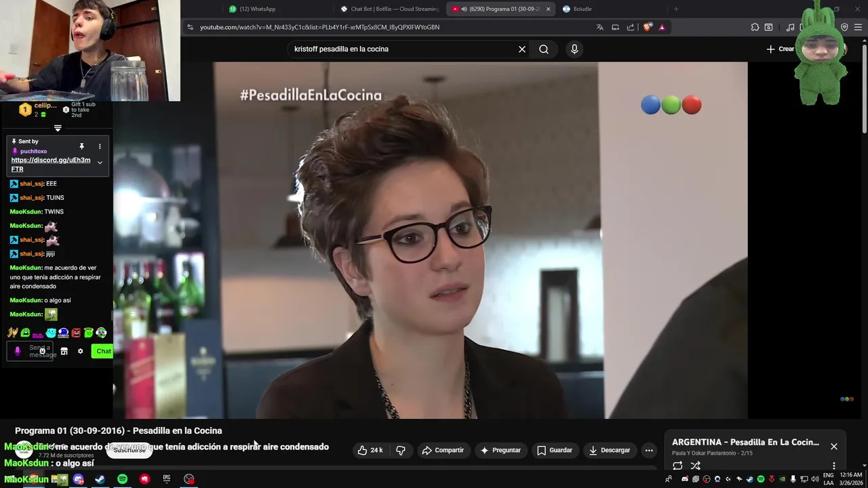Open Epic Games launcher from the taskbar
This screenshot has width=868, height=488.
(167, 479)
